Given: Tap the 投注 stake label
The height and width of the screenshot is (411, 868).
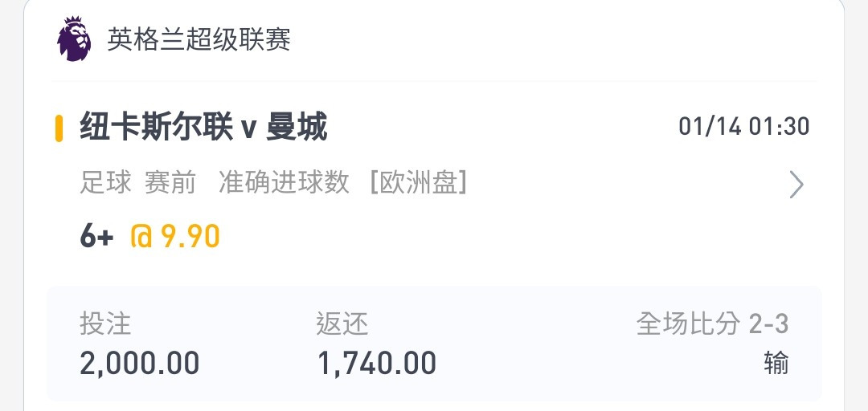Looking at the screenshot, I should point(105,324).
